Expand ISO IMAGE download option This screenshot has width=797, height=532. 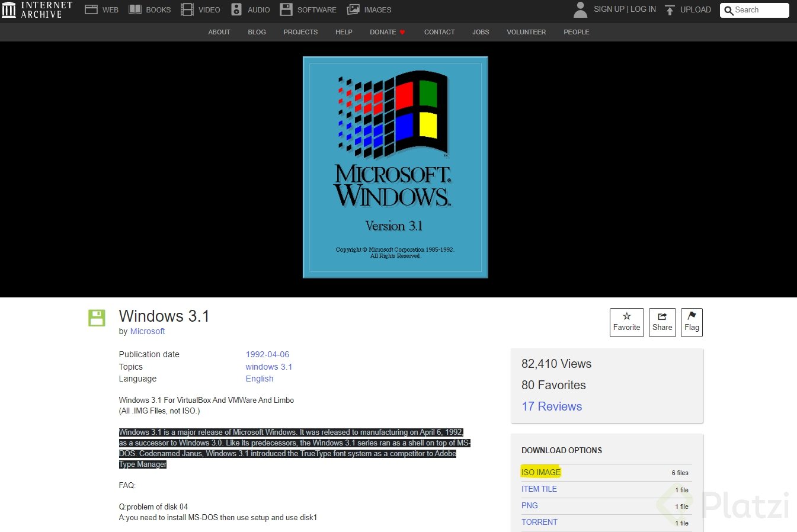pyautogui.click(x=541, y=472)
